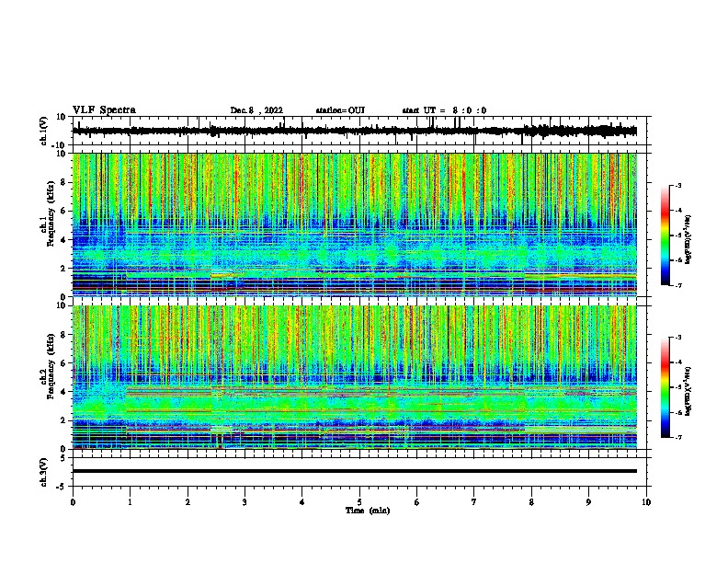
Task: Click time axis tick label "2"
Action: (188, 502)
